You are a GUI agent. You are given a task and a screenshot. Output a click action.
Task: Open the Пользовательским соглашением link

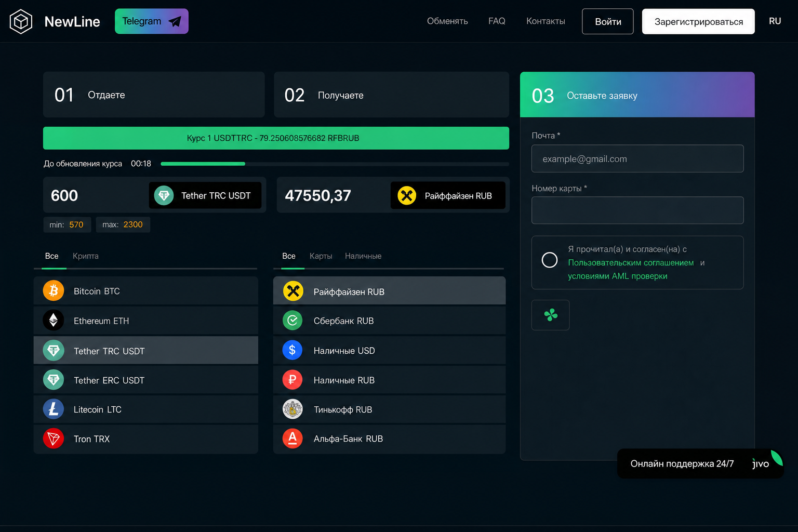[631, 263]
